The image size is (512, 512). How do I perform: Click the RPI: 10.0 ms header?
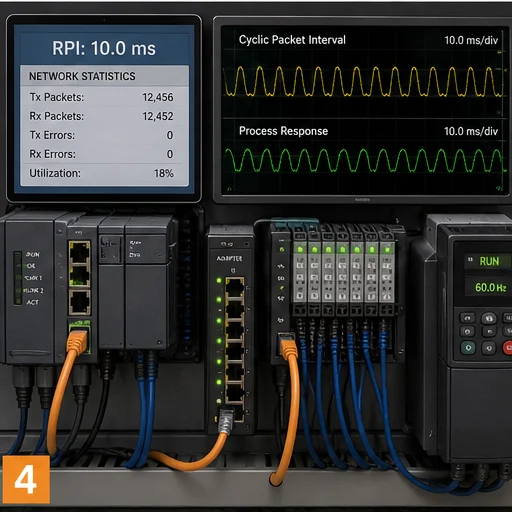104,48
